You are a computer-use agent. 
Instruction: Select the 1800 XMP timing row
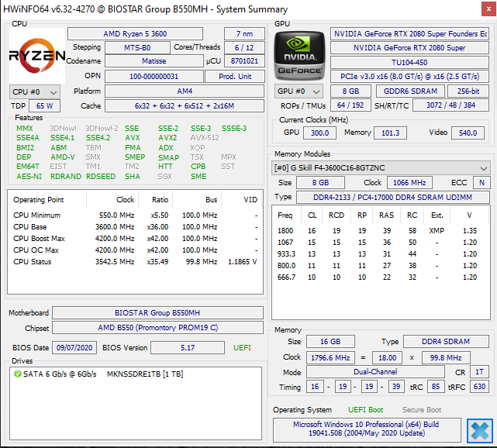tap(381, 231)
